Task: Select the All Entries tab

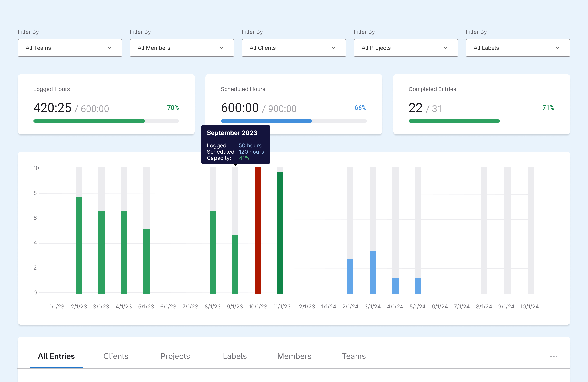Action: click(x=56, y=356)
